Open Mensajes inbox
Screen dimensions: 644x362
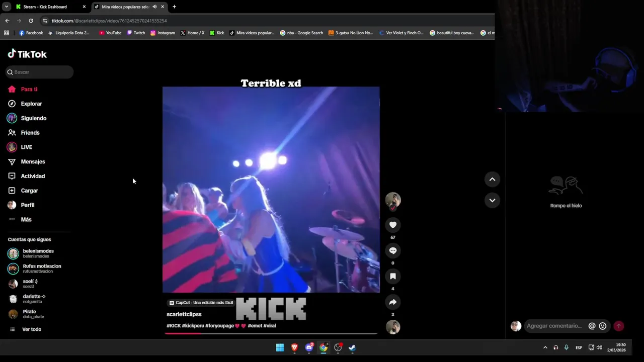33,161
